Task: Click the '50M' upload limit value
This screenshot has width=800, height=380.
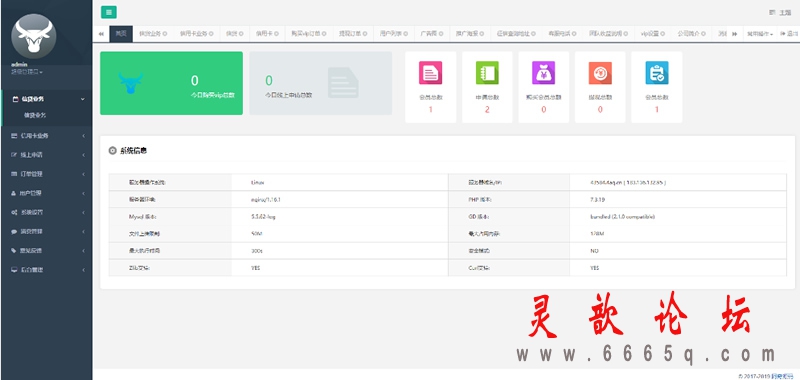Action: tap(257, 234)
